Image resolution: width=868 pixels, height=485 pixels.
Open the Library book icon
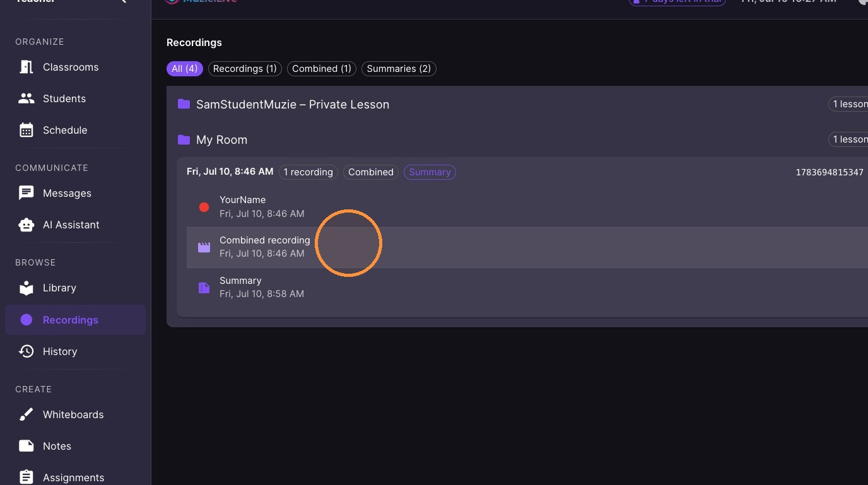(x=26, y=288)
